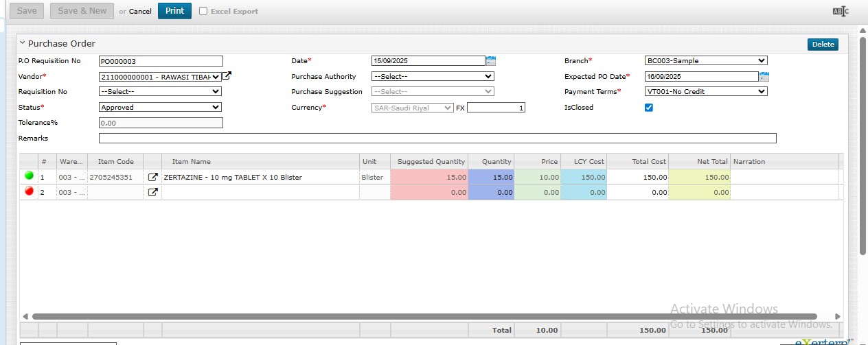Open the Branch dropdown
This screenshot has width=868, height=345.
[706, 61]
